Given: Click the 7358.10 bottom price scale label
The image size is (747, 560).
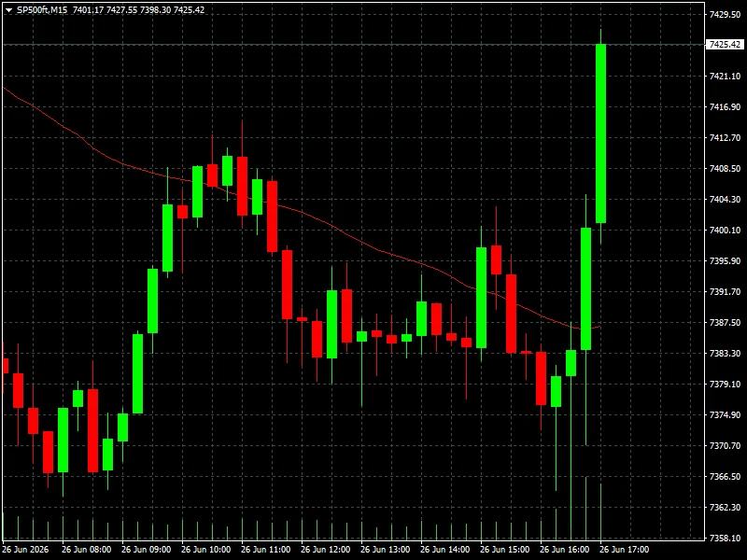Looking at the screenshot, I should [x=725, y=539].
